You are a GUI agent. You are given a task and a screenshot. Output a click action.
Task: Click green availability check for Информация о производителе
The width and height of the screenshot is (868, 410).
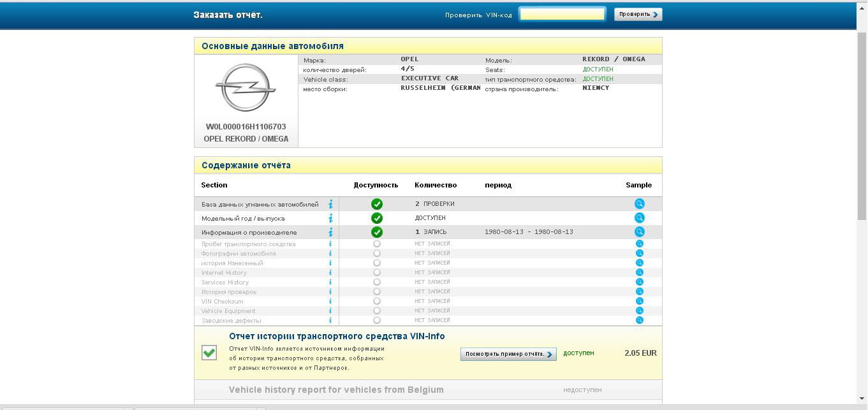pyautogui.click(x=377, y=232)
